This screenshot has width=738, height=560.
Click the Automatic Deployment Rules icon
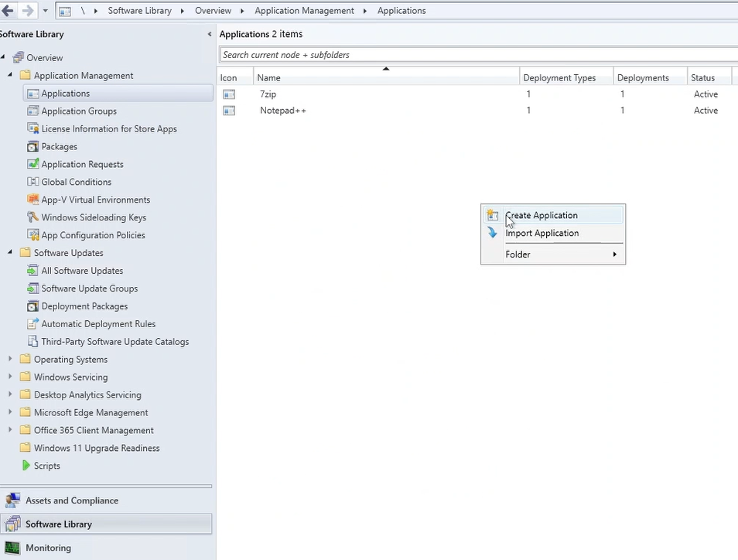pos(32,324)
